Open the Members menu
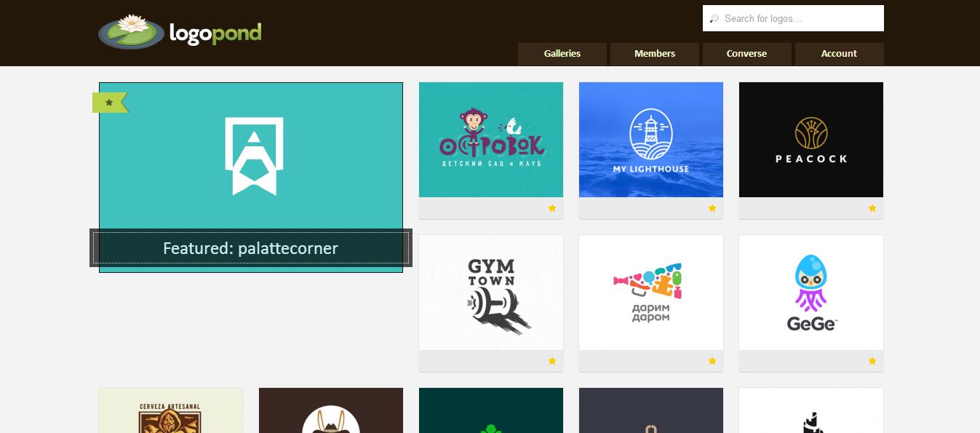 (x=654, y=54)
